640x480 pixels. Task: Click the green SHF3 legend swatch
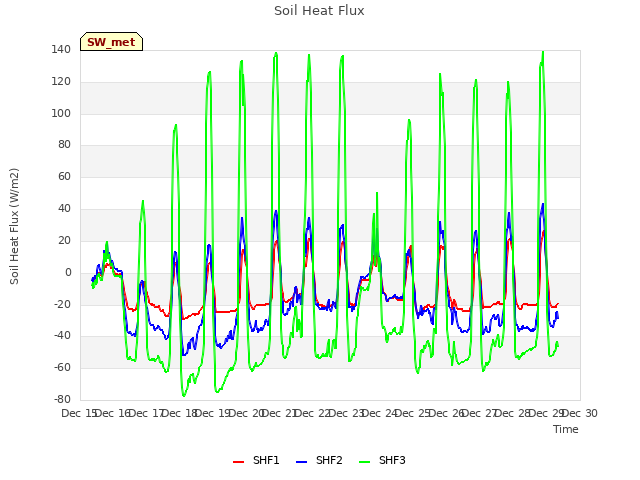pyautogui.click(x=364, y=462)
